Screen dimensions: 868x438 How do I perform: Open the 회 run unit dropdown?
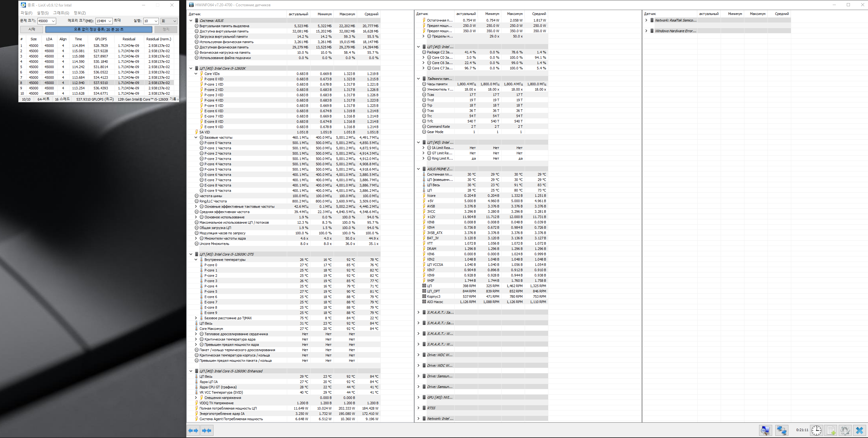click(x=174, y=21)
